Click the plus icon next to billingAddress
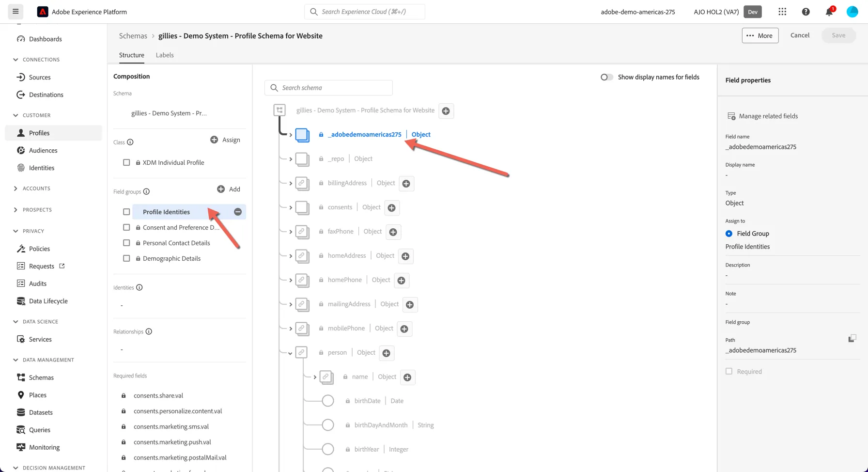 point(406,184)
